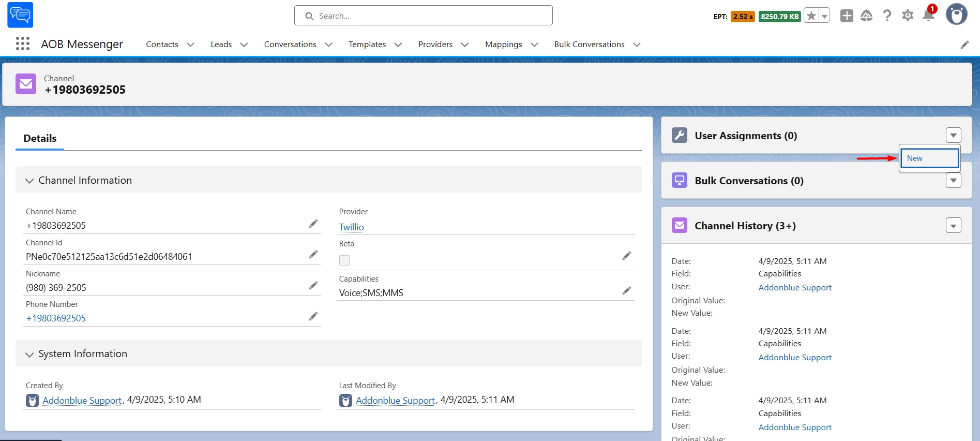Open the Trailhead guidance icon

[867, 16]
